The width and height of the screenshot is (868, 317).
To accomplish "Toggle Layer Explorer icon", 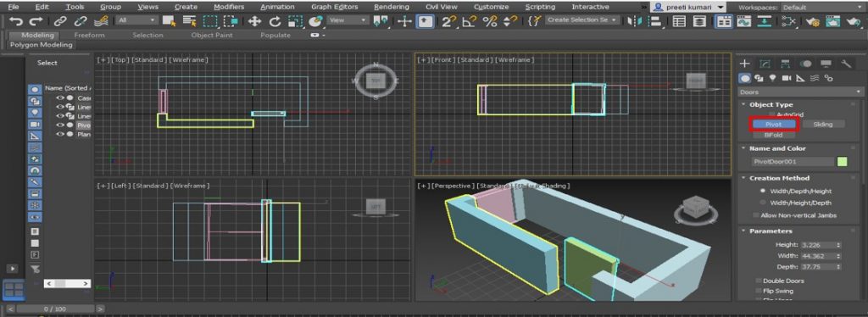I will (700, 21).
